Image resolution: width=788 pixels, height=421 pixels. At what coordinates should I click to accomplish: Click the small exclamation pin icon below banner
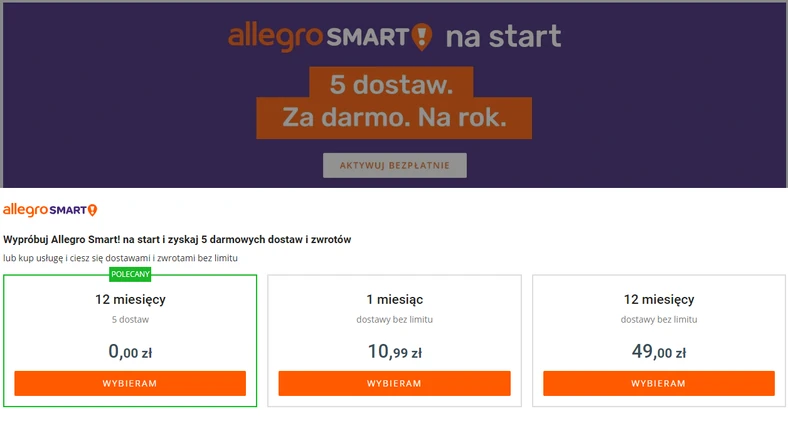tap(92, 210)
